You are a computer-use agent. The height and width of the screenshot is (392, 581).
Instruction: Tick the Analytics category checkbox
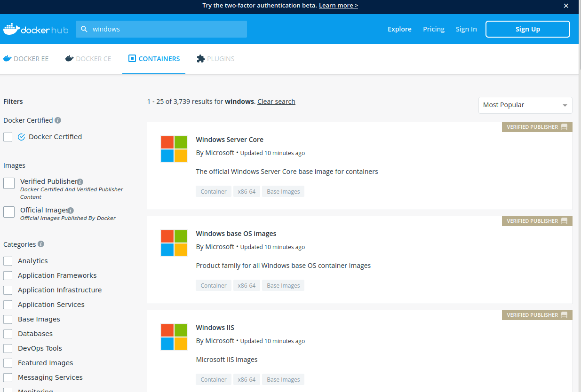(8, 261)
